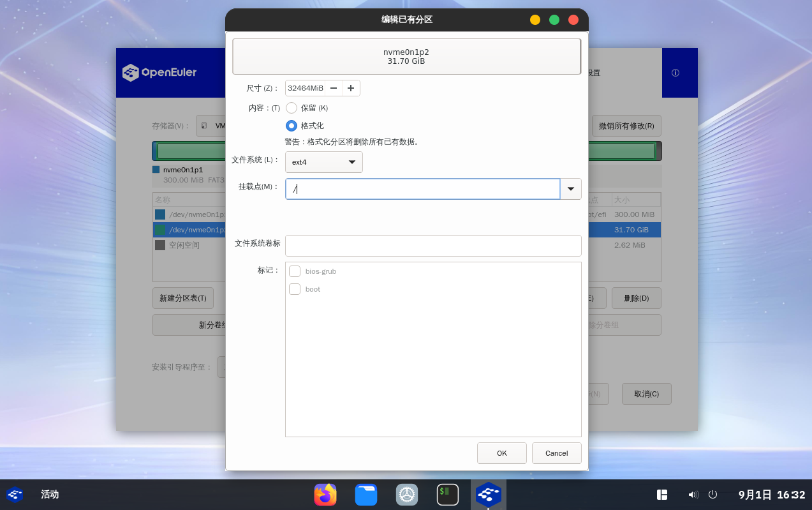Click the info icon in installer header
Image resolution: width=812 pixels, height=510 pixels.
(x=675, y=73)
